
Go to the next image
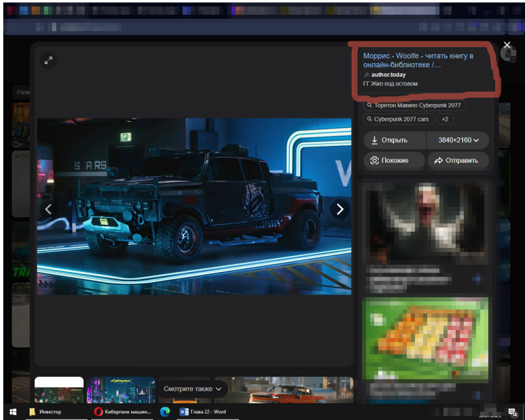tap(340, 209)
